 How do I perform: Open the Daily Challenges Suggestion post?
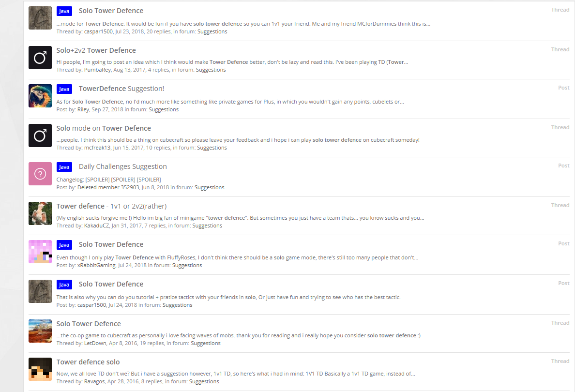tap(123, 166)
